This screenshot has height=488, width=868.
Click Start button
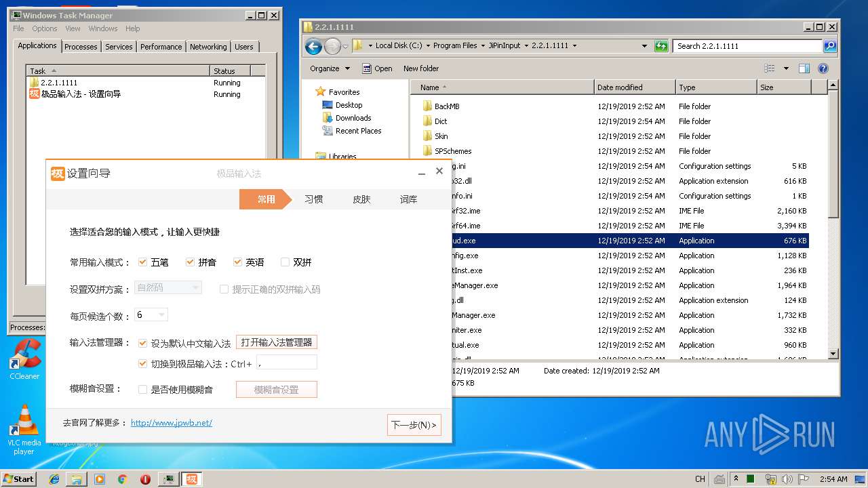(19, 479)
